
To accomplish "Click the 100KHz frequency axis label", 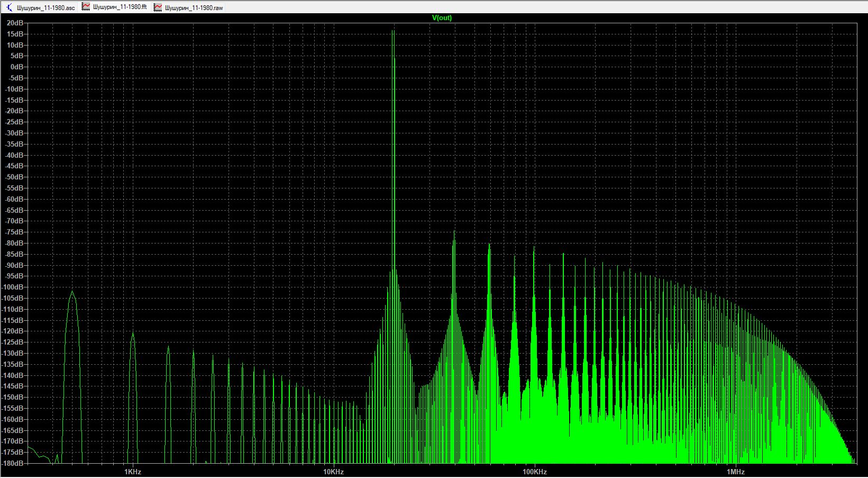I will click(534, 472).
